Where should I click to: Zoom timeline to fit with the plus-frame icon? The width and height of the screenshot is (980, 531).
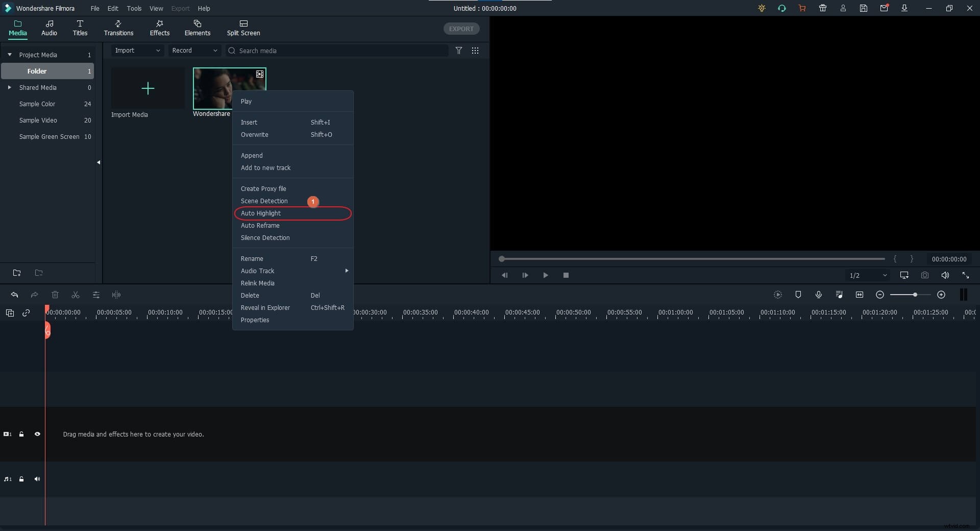pos(860,295)
